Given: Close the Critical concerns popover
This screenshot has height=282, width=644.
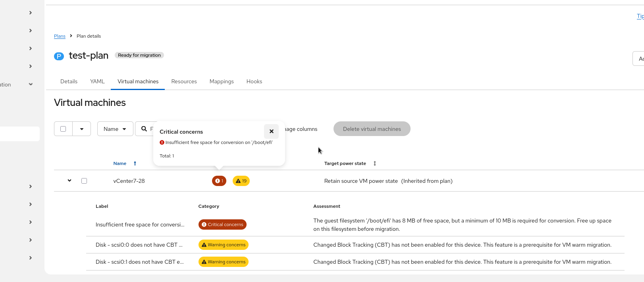Looking at the screenshot, I should point(271,131).
